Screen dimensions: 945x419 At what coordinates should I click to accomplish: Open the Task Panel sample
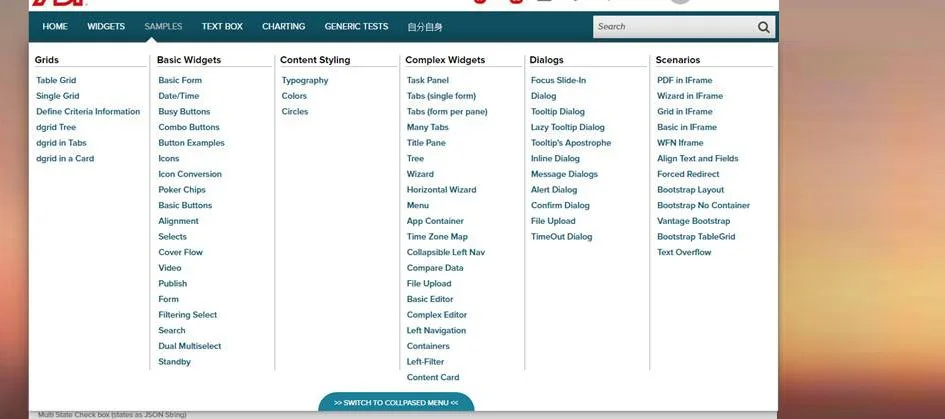tap(428, 80)
